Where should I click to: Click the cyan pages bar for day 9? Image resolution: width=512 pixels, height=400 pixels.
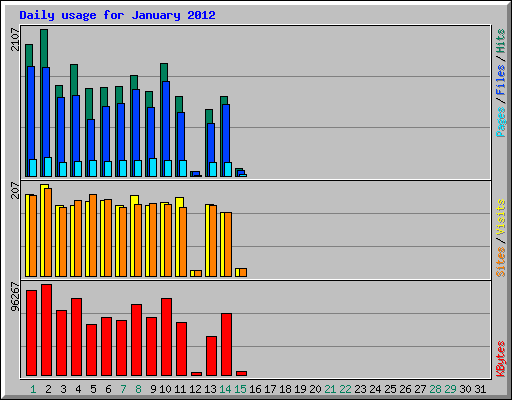[x=153, y=167]
